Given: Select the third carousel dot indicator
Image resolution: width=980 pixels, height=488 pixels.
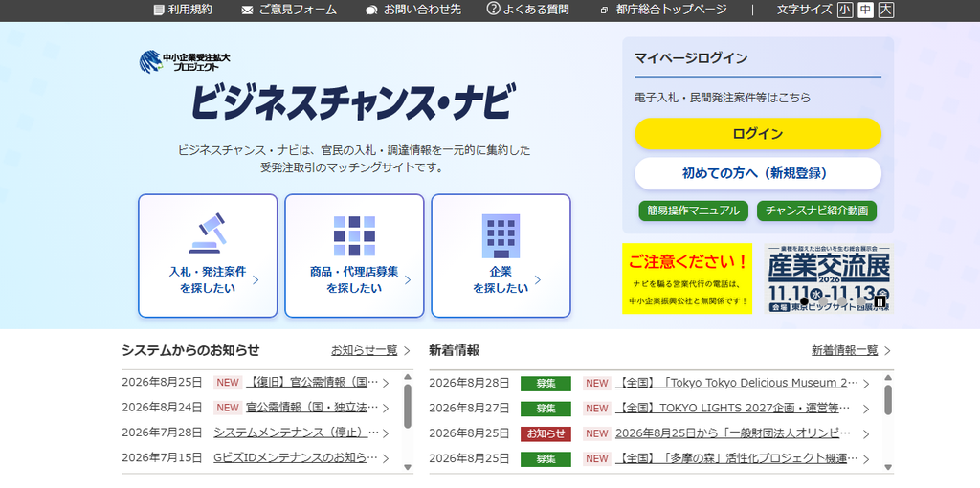Looking at the screenshot, I should pyautogui.click(x=842, y=301).
